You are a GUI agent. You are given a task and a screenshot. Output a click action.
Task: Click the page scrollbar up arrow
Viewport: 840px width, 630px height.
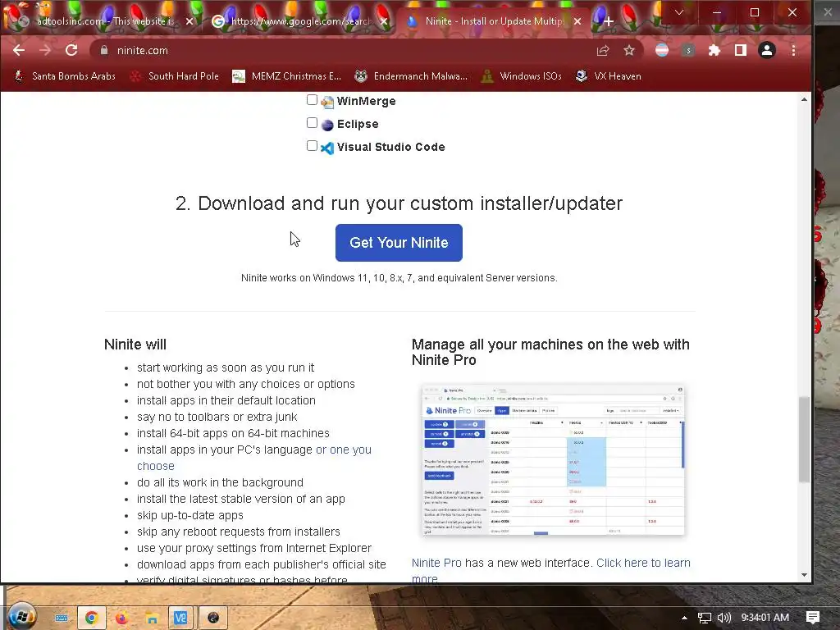pos(804,99)
